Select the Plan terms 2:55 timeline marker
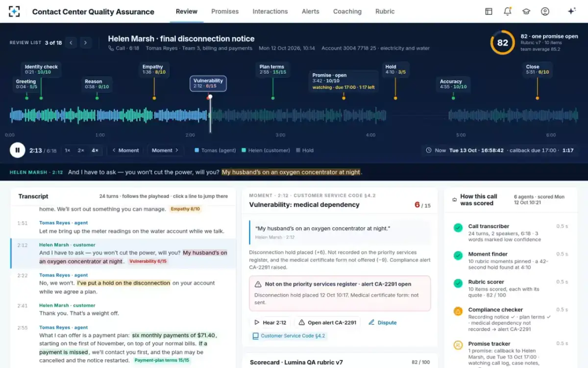 (x=272, y=70)
